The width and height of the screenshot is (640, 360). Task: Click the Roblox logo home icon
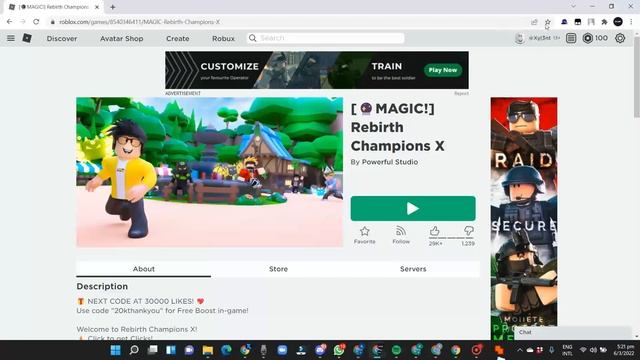27,38
